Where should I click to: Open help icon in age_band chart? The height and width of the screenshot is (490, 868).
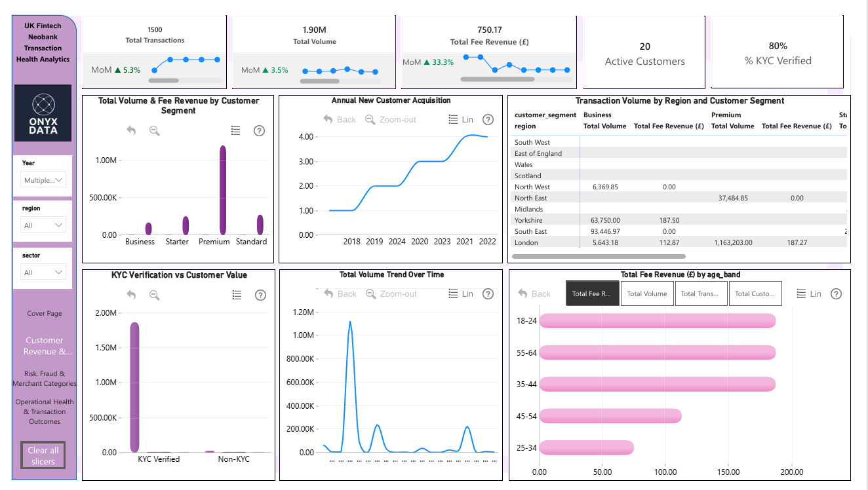[x=836, y=293]
